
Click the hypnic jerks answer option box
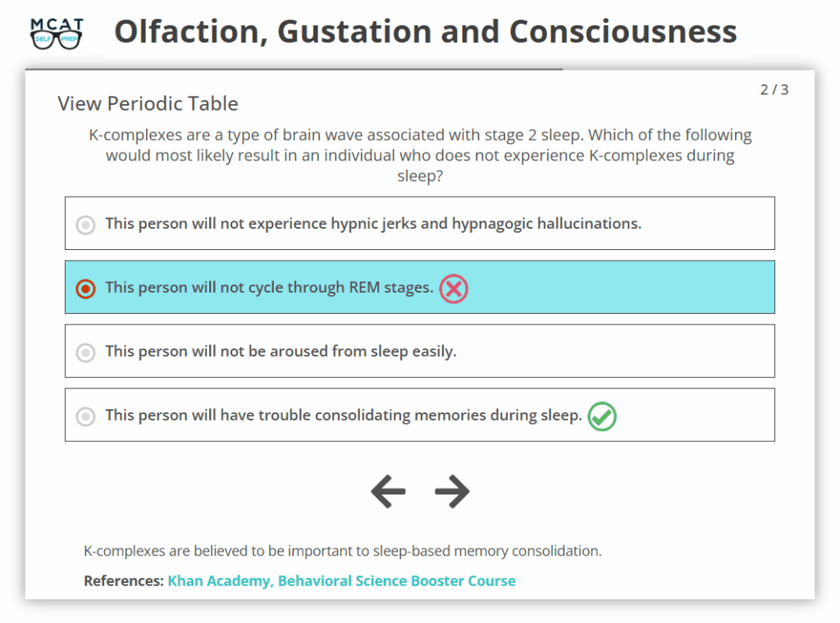[419, 223]
